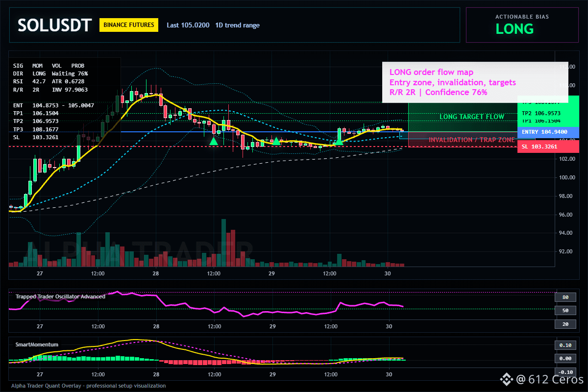Viewport: 588px width, 392px height.
Task: Click the SIG MOM VOL PROB header row
Action: coord(49,65)
